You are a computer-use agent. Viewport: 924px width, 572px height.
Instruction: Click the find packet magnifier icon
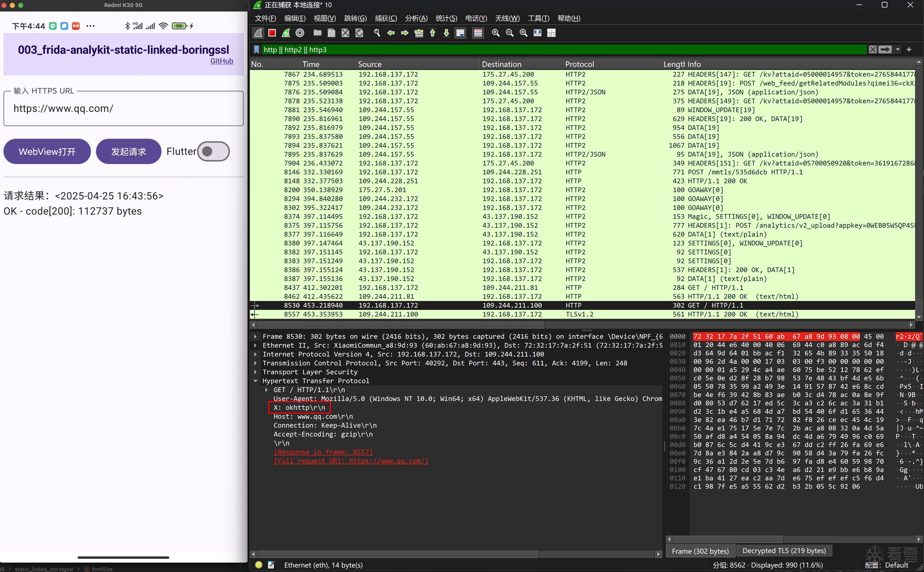377,33
